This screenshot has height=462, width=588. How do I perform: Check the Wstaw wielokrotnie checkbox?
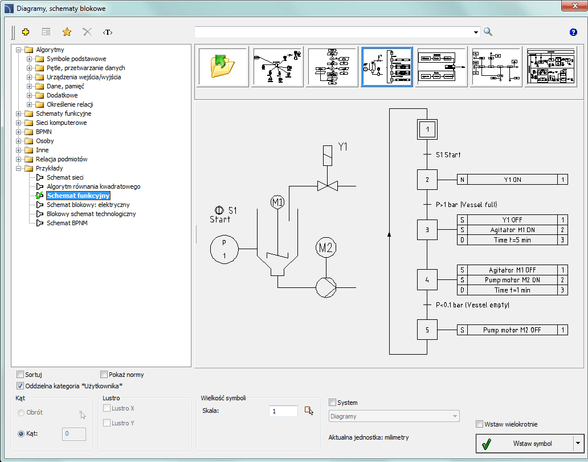tap(479, 424)
